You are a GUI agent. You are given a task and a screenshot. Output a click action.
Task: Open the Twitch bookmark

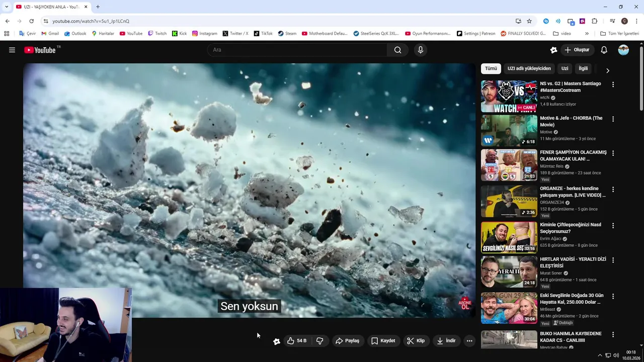[157, 34]
